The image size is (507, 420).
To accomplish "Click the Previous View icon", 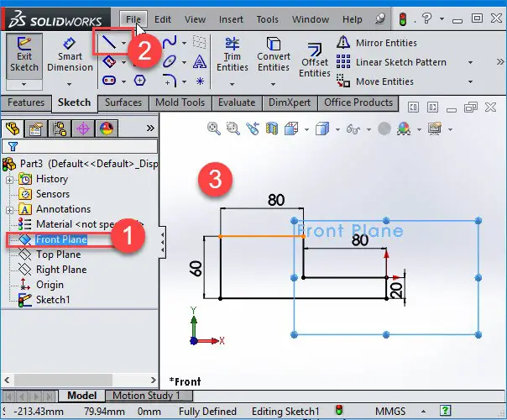I will 253,129.
